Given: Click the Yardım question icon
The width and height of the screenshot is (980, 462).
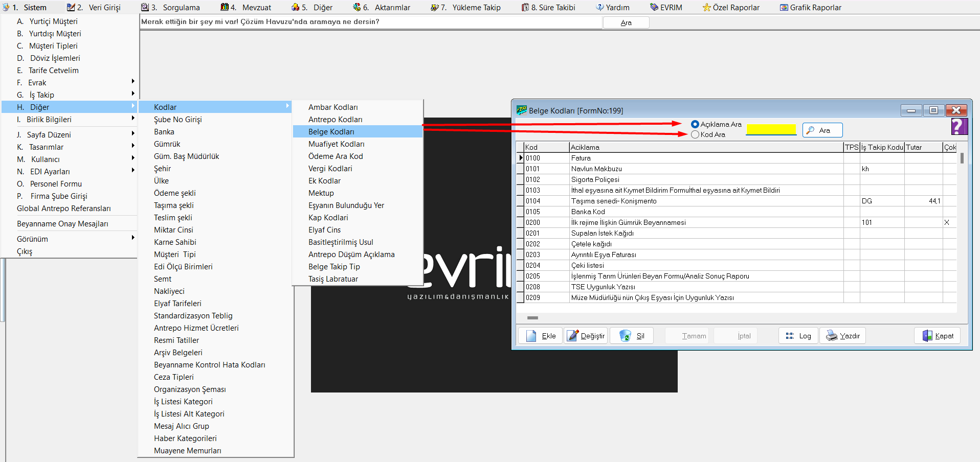Looking at the screenshot, I should 600,7.
